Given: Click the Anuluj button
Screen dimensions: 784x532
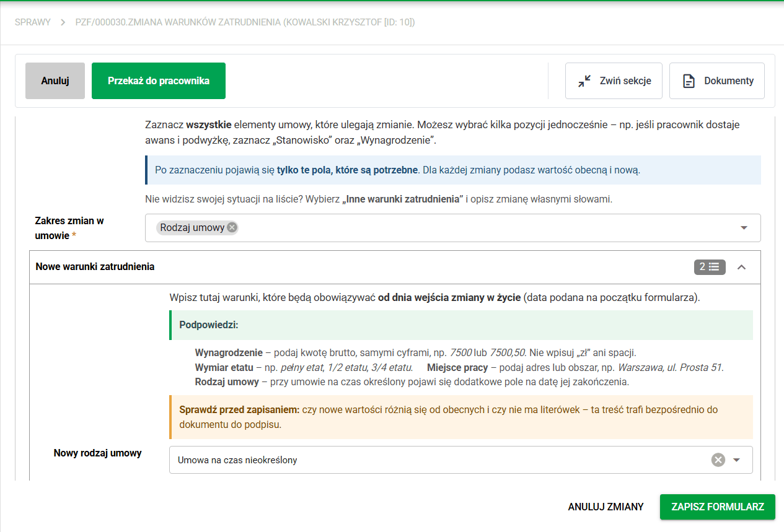Looking at the screenshot, I should [55, 81].
